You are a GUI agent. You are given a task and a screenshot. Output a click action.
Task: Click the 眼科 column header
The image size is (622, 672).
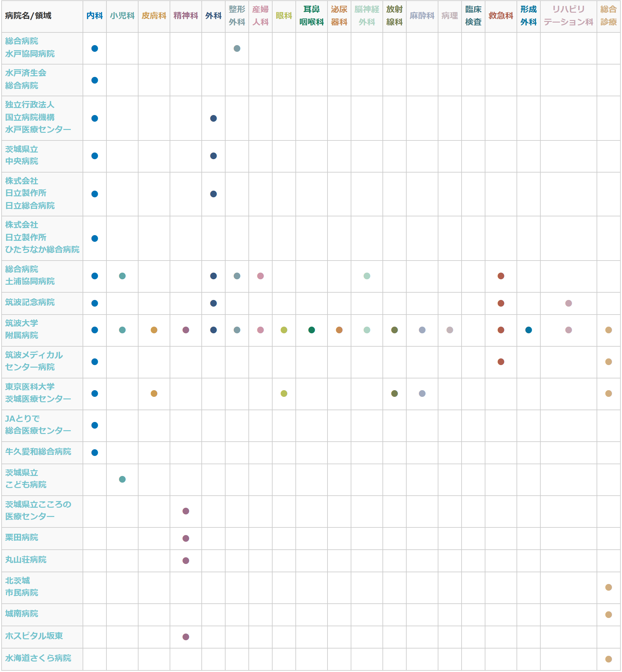click(x=284, y=16)
